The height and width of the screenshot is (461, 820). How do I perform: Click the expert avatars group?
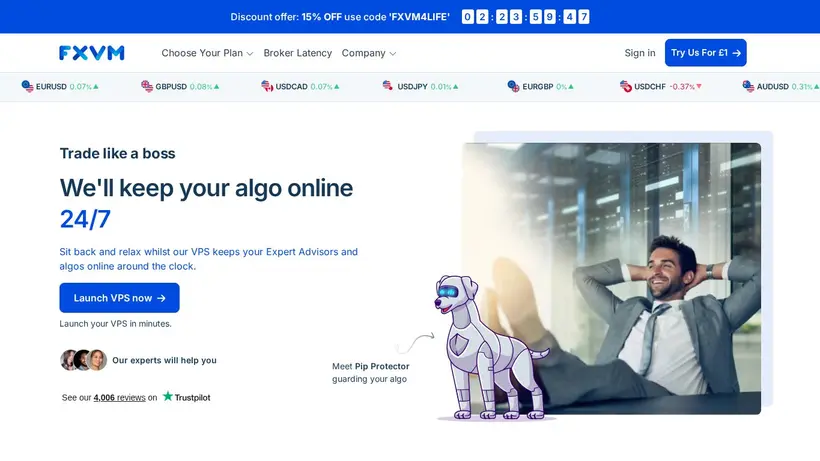pos(84,360)
